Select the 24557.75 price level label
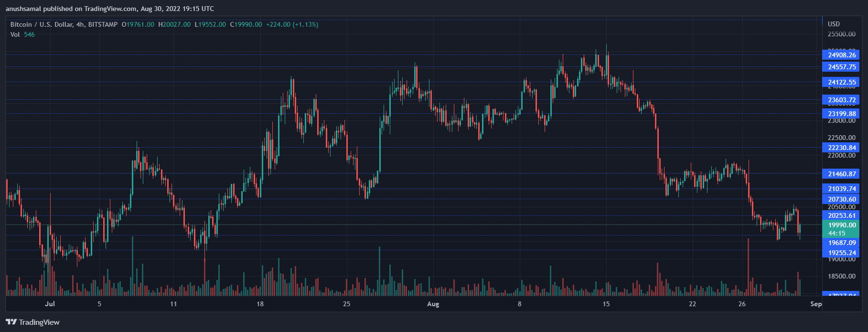This screenshot has height=332, width=868. point(842,67)
